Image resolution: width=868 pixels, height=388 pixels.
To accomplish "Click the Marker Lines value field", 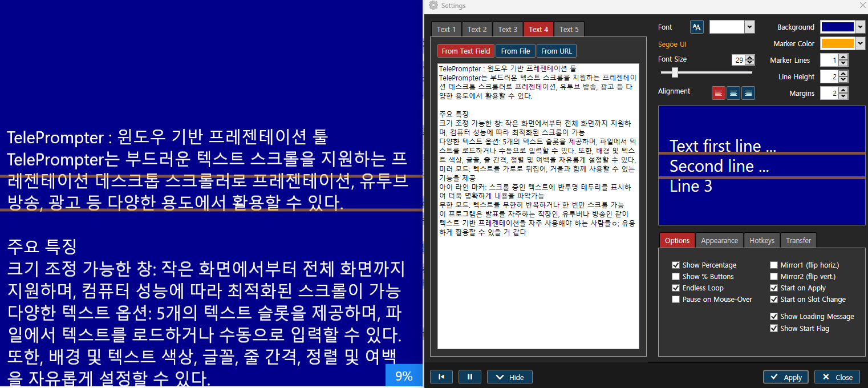I will point(829,60).
